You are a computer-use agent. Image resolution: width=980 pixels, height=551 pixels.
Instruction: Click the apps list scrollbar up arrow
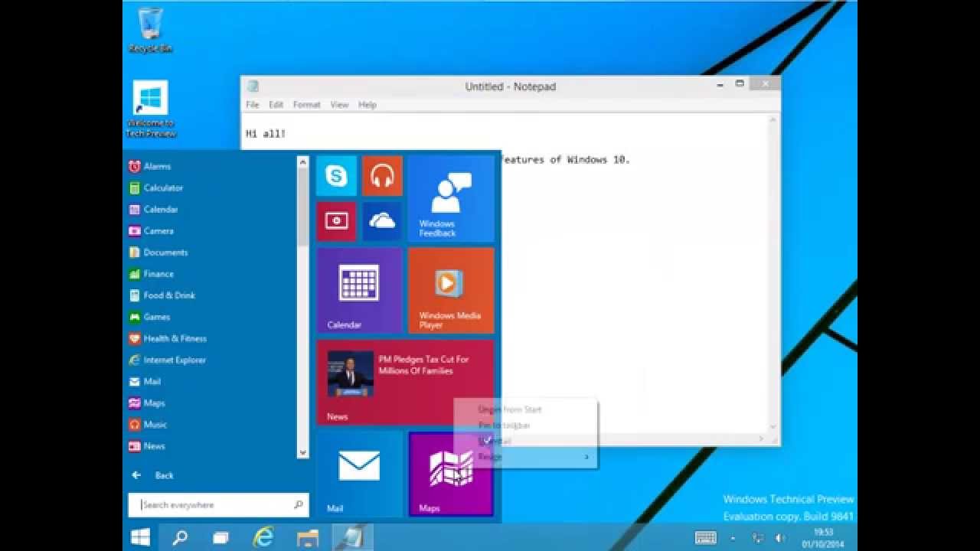point(302,162)
